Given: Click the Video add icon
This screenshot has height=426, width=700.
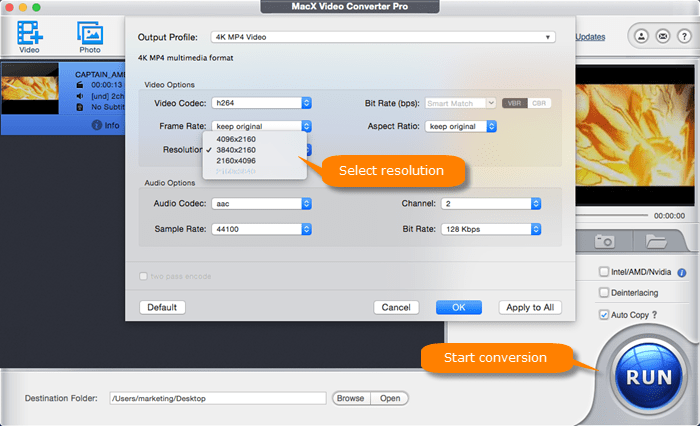Looking at the screenshot, I should point(29,33).
